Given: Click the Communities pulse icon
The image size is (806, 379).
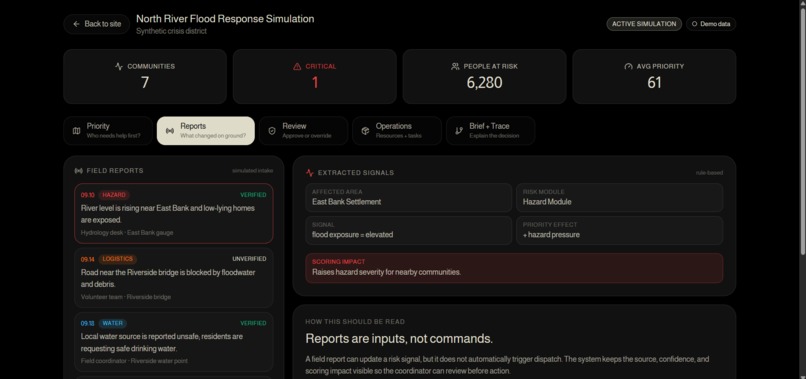Looking at the screenshot, I should coord(119,66).
